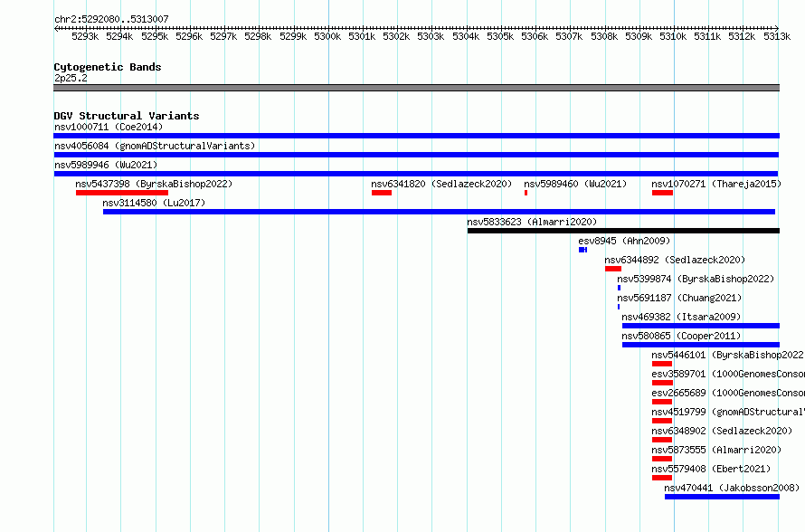Viewport: 805px width, 532px height.
Task: Click the chr2:5292080..5313007 coordinates text
Action: pyautogui.click(x=111, y=20)
